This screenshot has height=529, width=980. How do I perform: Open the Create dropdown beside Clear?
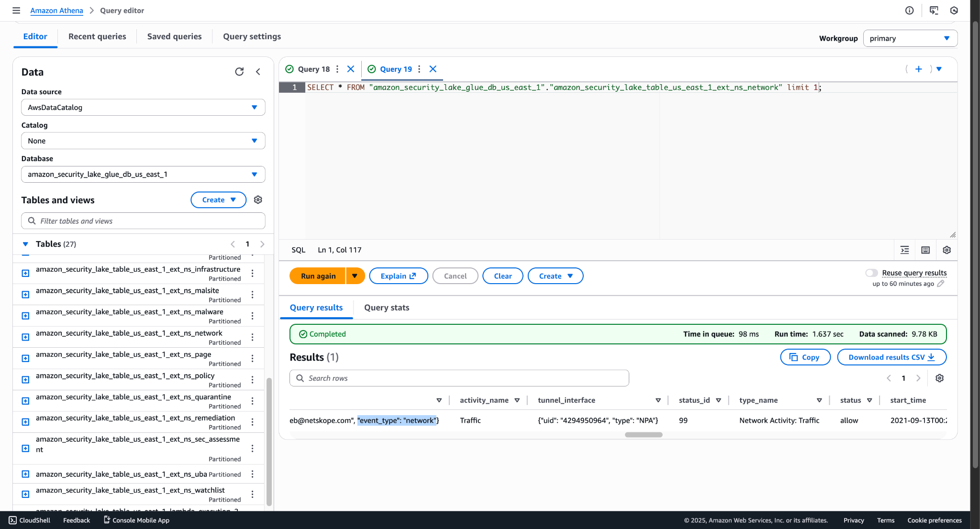556,276
